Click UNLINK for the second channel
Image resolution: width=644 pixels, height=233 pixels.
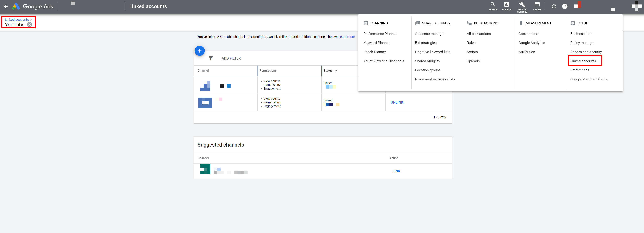pyautogui.click(x=397, y=102)
